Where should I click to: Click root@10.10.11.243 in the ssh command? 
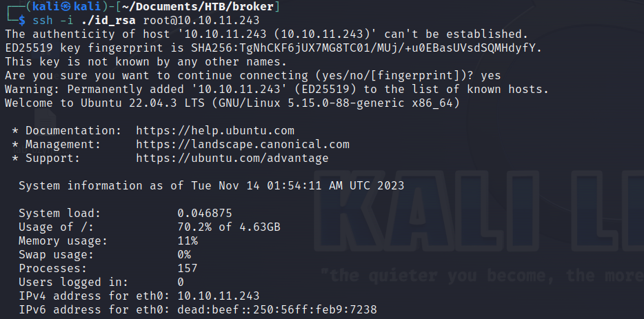[x=201, y=21]
